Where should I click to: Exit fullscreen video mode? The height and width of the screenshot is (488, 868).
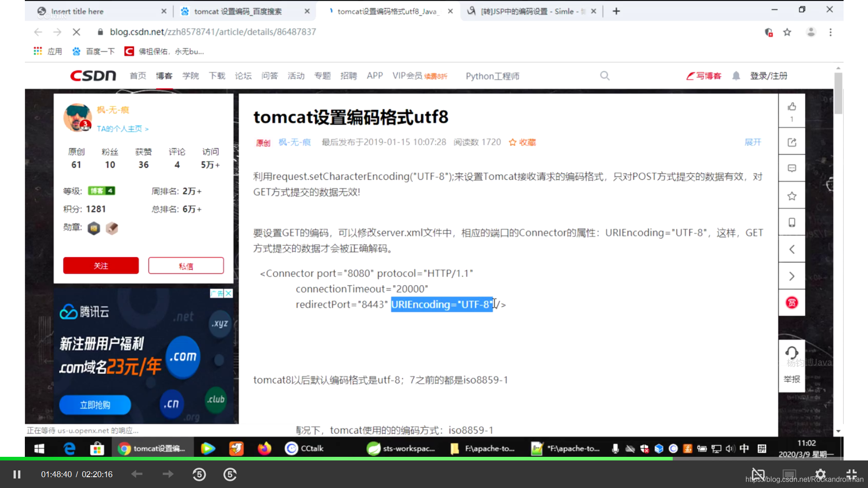852,474
